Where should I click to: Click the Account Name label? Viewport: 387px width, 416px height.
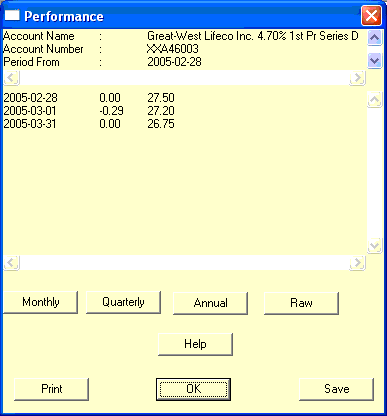(39, 36)
